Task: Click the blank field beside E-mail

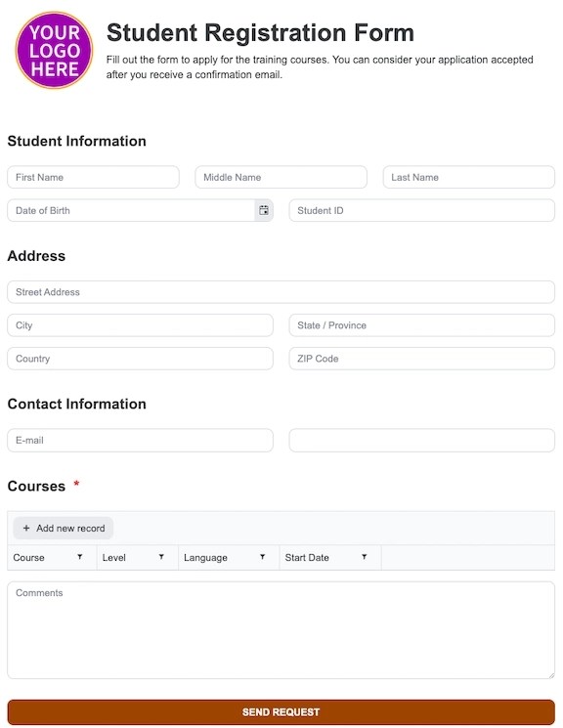Action: point(422,440)
